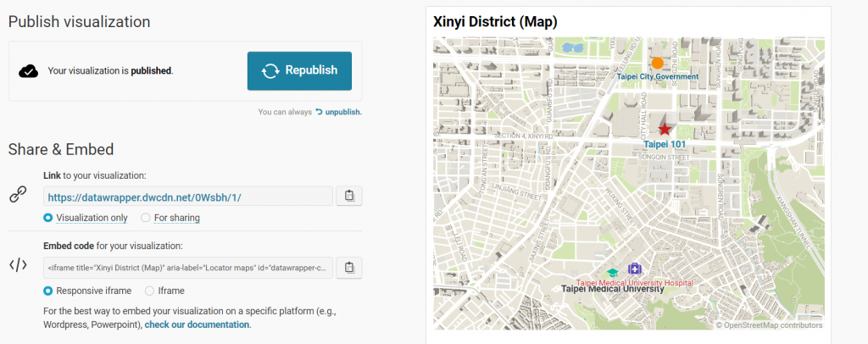
Task: Open the check our documentation link
Action: (197, 325)
